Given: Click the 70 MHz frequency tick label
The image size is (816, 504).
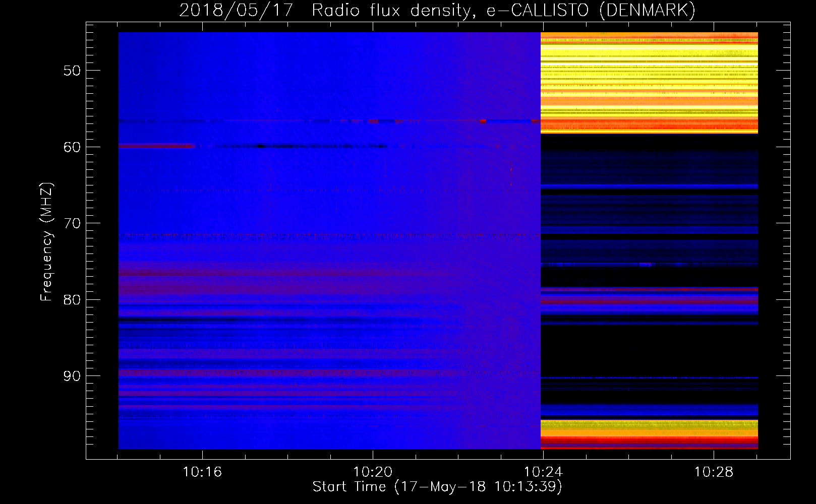Looking at the screenshot, I should coord(72,223).
